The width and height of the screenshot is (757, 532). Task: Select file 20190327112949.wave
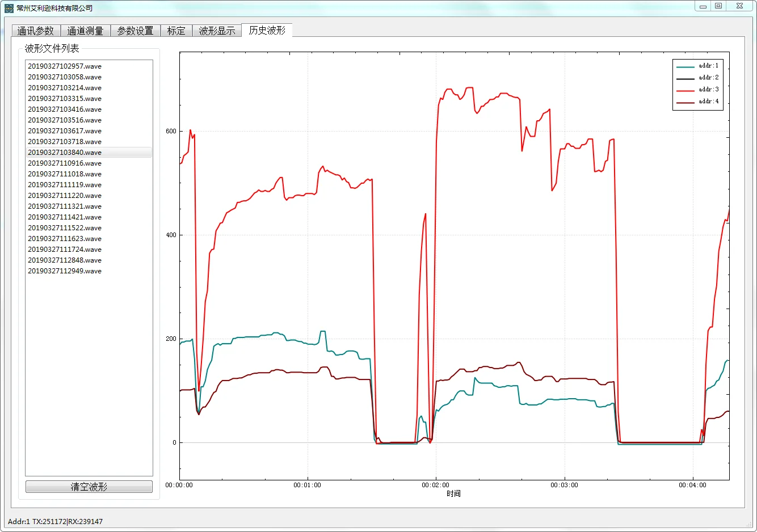(x=89, y=271)
